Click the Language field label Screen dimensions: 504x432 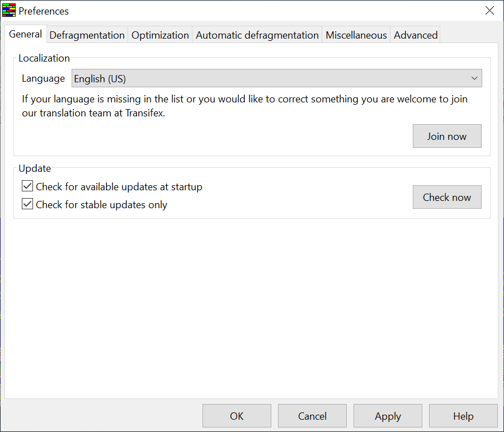(x=43, y=79)
